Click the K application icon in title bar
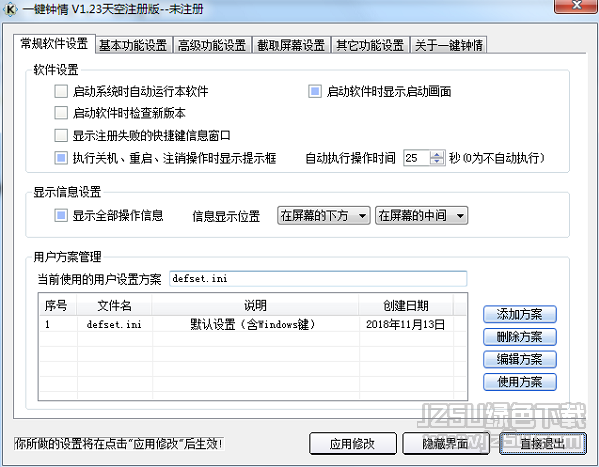 click(10, 9)
